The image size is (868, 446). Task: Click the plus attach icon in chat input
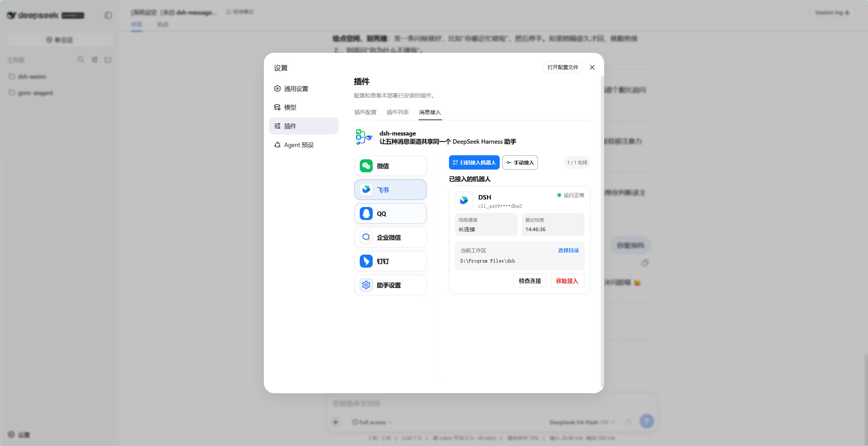[x=336, y=422]
